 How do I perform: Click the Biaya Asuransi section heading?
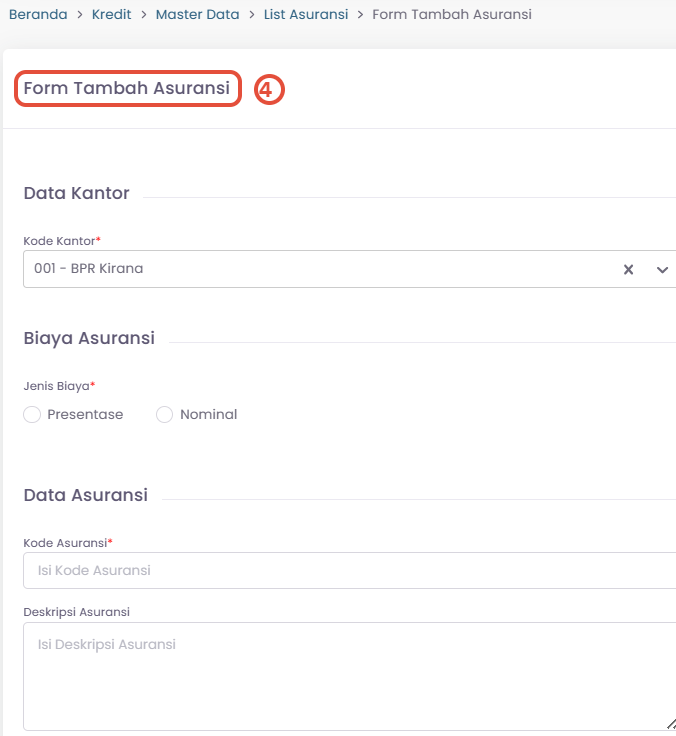point(89,338)
